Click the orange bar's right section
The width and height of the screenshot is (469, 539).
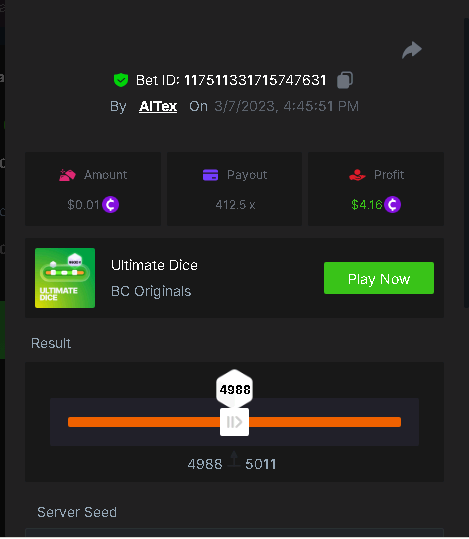325,422
